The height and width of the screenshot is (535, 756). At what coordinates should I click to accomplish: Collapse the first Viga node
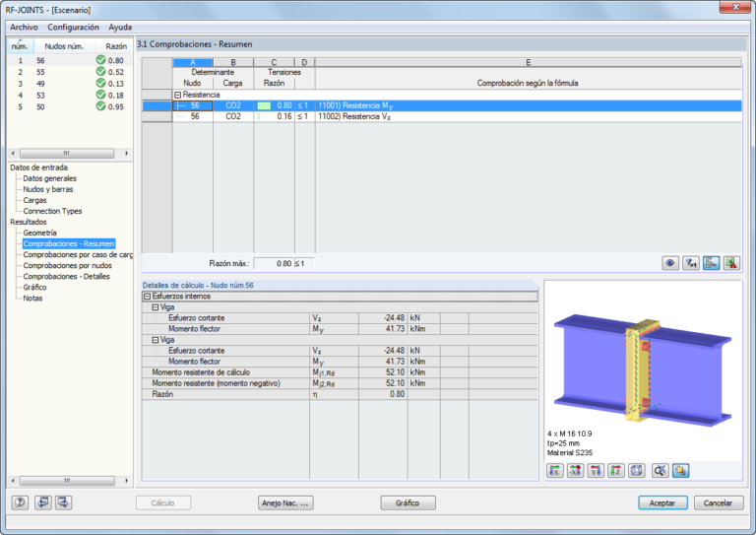(156, 307)
